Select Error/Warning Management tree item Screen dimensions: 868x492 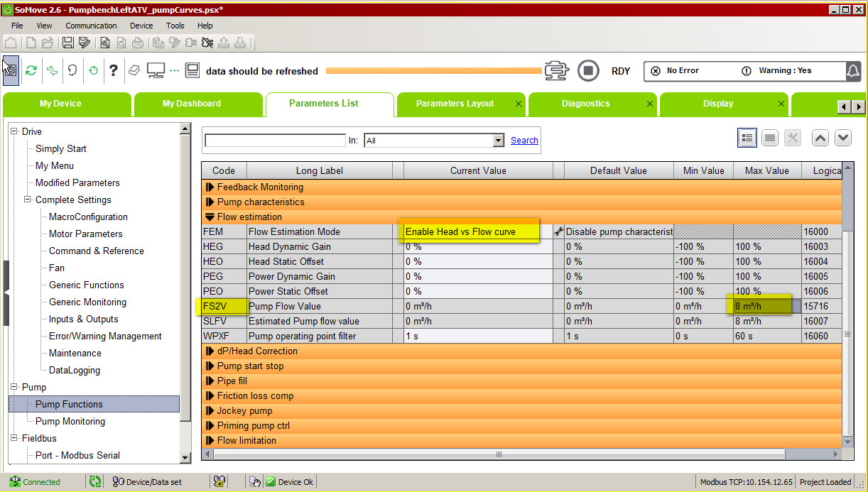(105, 336)
